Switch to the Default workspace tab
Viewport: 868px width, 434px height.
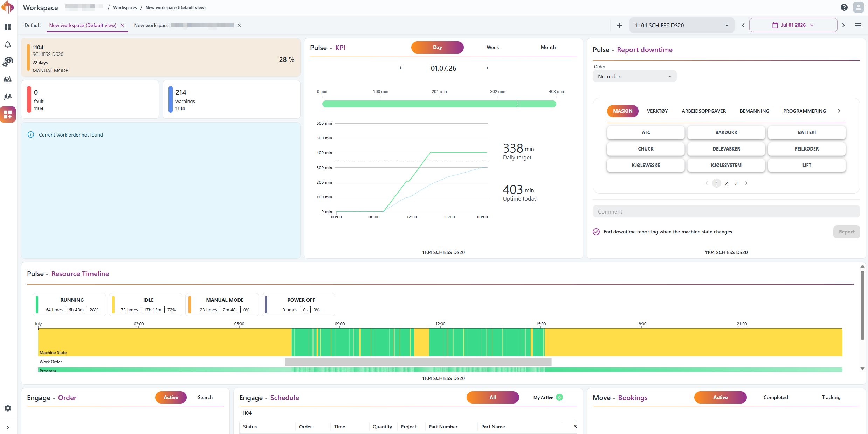coord(33,25)
